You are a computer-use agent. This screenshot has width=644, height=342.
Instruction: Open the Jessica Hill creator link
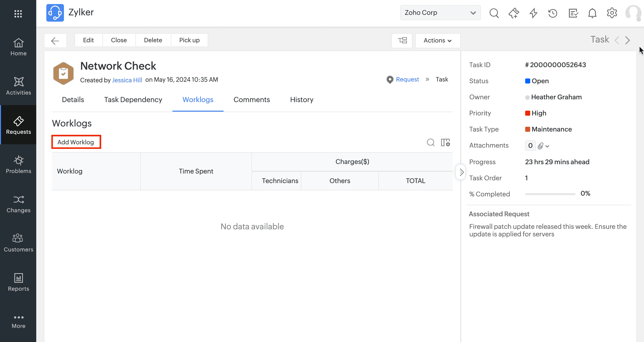coord(127,80)
